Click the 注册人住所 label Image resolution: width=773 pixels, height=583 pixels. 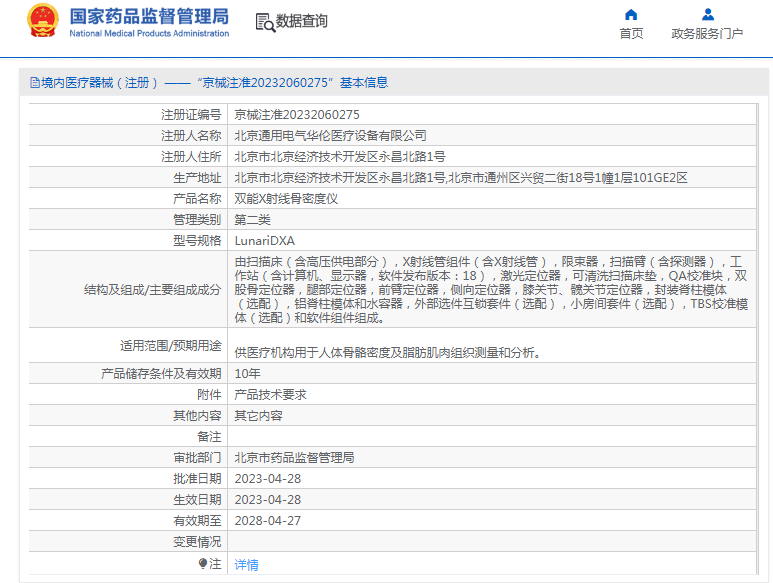[191, 157]
